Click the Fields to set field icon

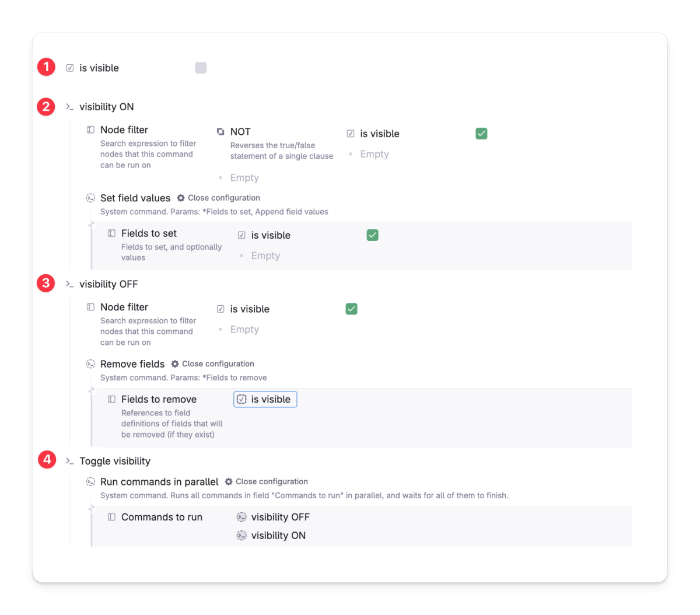click(x=111, y=233)
